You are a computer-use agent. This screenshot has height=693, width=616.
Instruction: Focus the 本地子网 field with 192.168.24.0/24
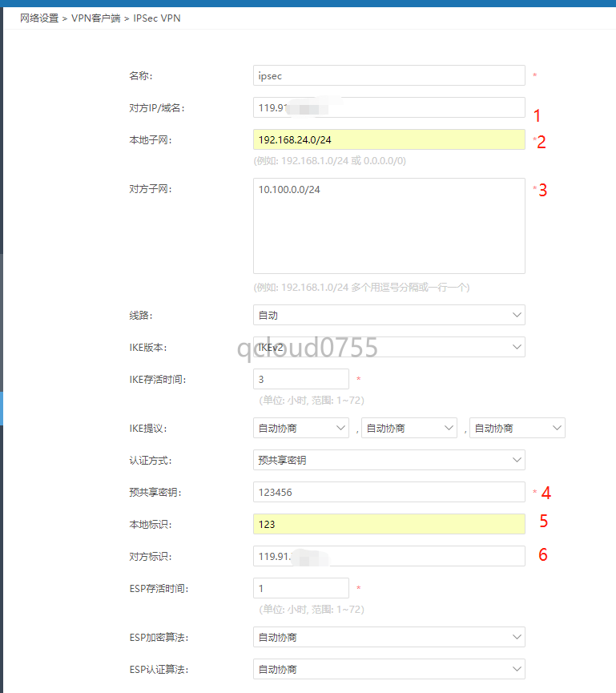(389, 139)
